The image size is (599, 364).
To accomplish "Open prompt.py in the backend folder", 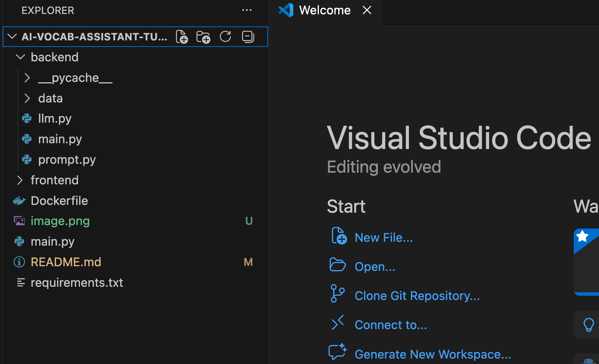I will (67, 160).
